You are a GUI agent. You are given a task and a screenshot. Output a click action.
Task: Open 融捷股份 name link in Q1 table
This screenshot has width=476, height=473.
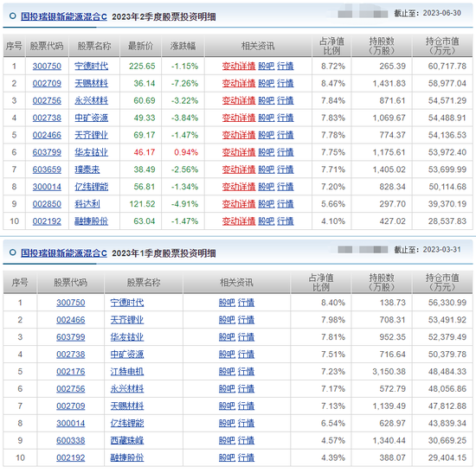(x=127, y=457)
